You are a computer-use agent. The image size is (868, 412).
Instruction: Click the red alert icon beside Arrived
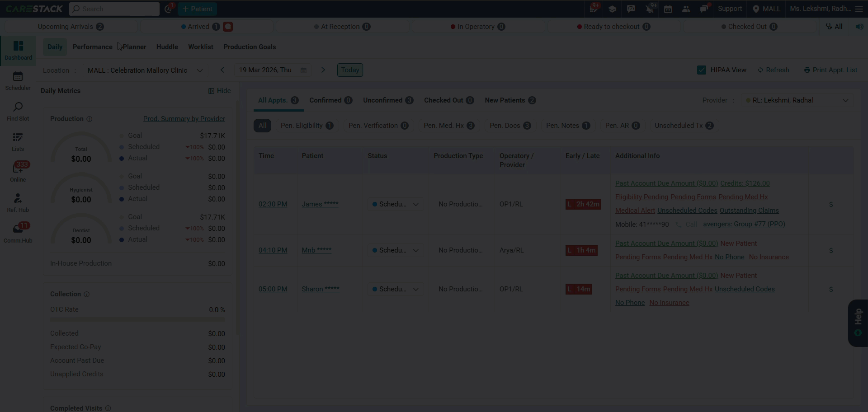[x=228, y=27]
